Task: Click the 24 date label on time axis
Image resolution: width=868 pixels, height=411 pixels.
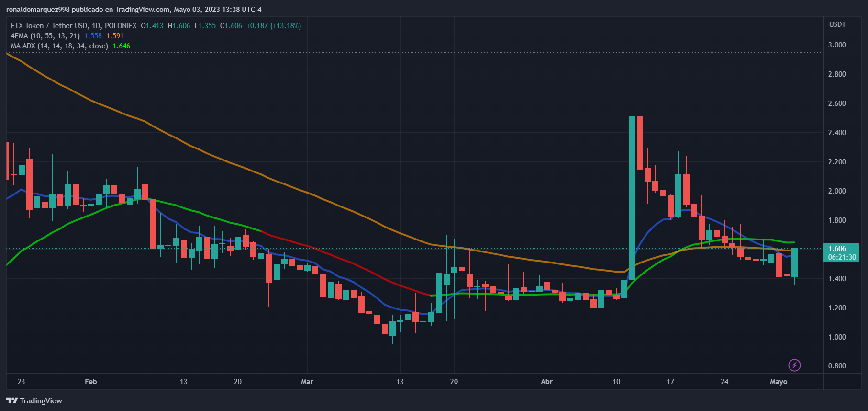Action: pos(724,382)
